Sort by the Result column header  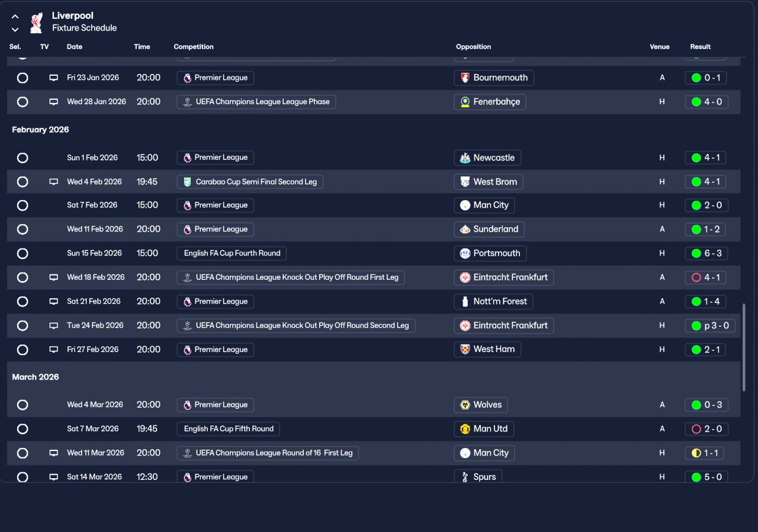701,47
